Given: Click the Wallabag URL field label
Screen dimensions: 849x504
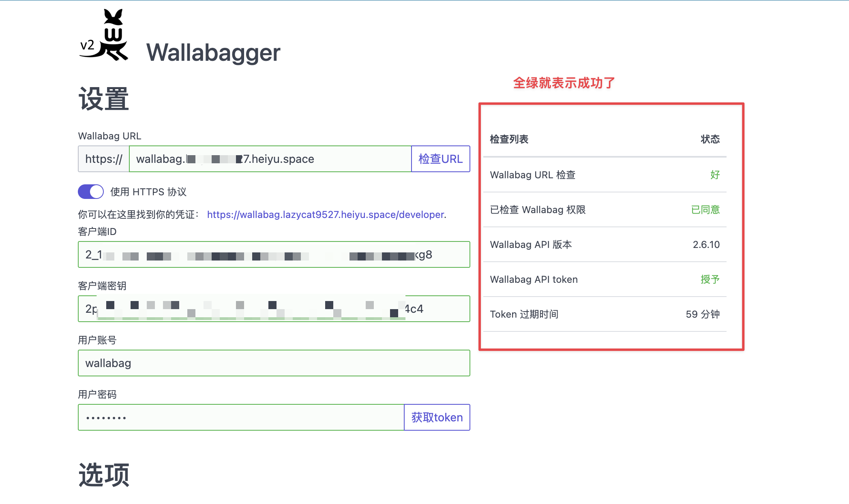Looking at the screenshot, I should point(109,136).
